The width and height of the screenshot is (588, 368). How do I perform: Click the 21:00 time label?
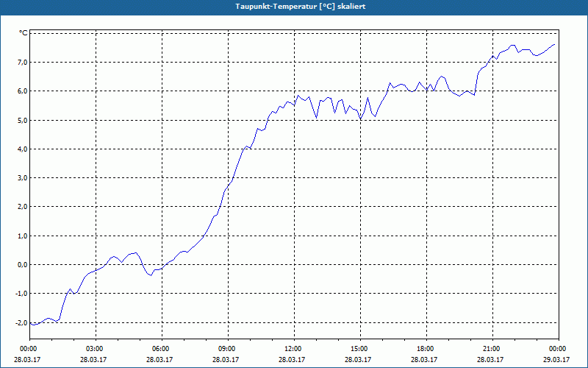coord(491,349)
